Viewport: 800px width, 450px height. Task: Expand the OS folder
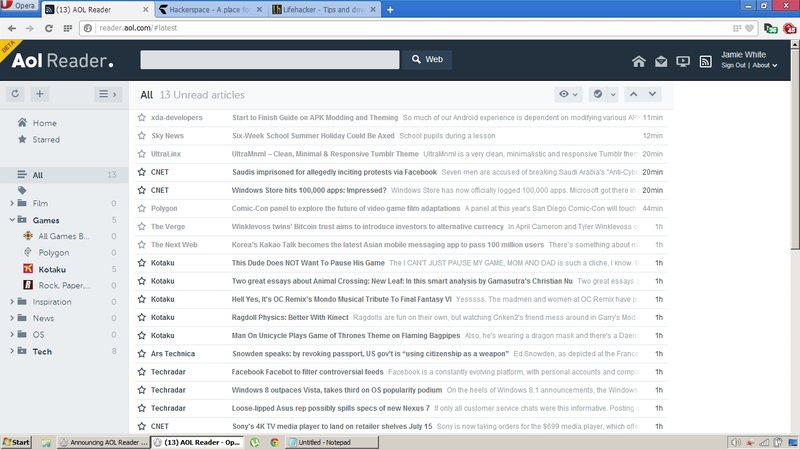(12, 334)
